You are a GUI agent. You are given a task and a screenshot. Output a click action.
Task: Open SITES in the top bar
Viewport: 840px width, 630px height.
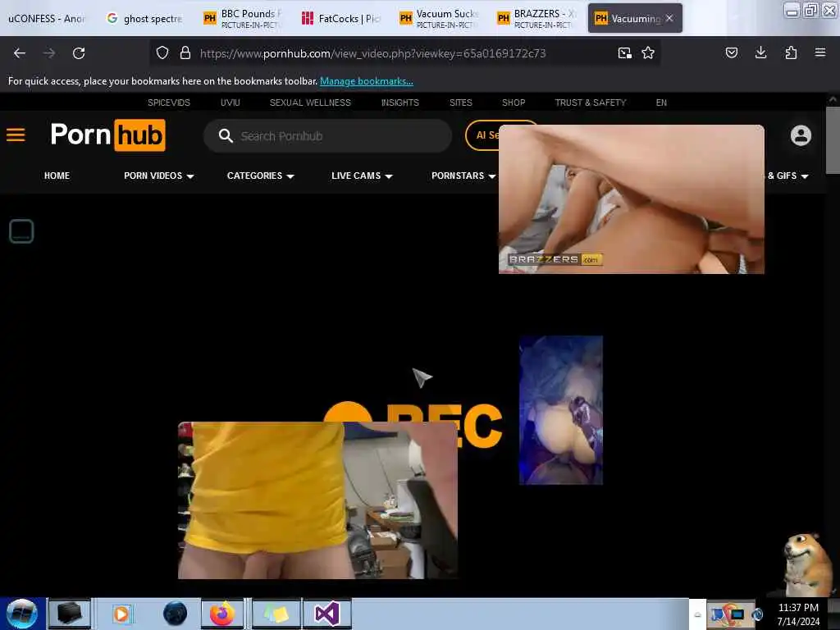461,103
